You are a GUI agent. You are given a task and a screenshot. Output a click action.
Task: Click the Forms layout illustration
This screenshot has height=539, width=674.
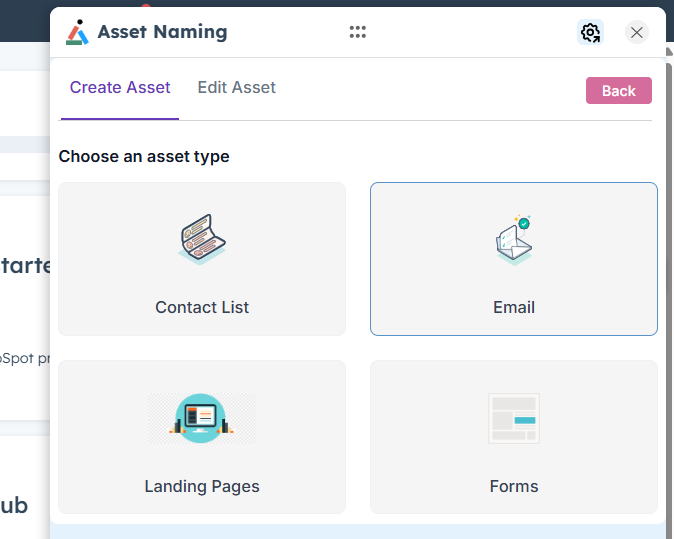tap(513, 418)
